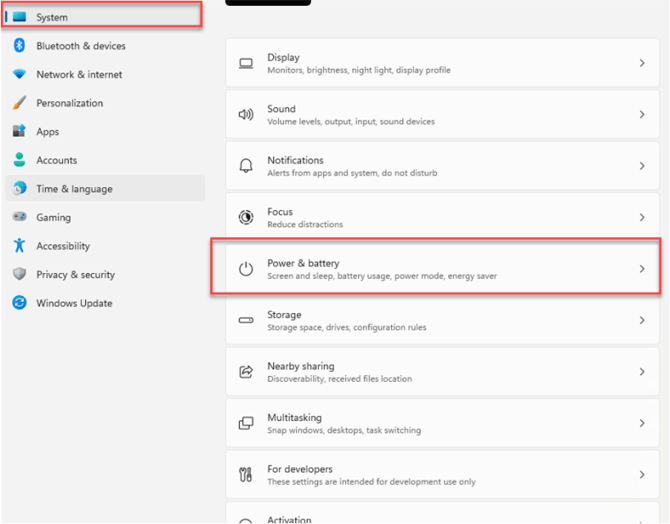This screenshot has width=670, height=524.
Task: Click the Notifications bell icon
Action: pyautogui.click(x=246, y=166)
